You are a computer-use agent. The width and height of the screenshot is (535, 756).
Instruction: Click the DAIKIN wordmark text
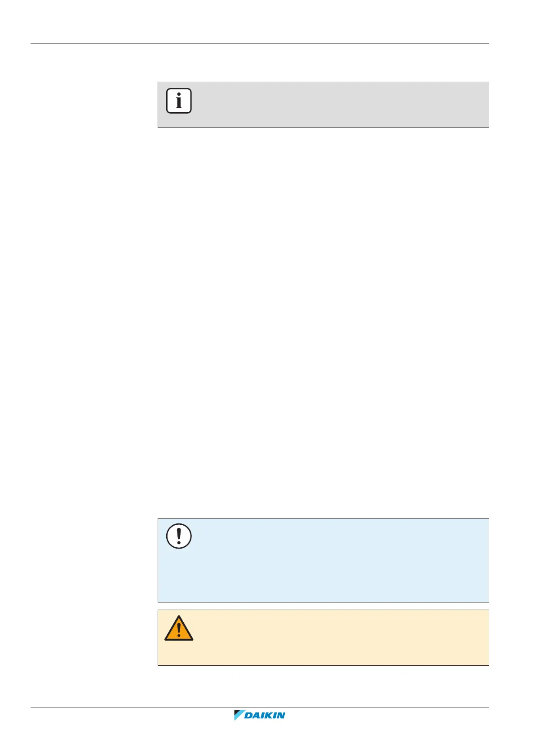pyautogui.click(x=265, y=716)
